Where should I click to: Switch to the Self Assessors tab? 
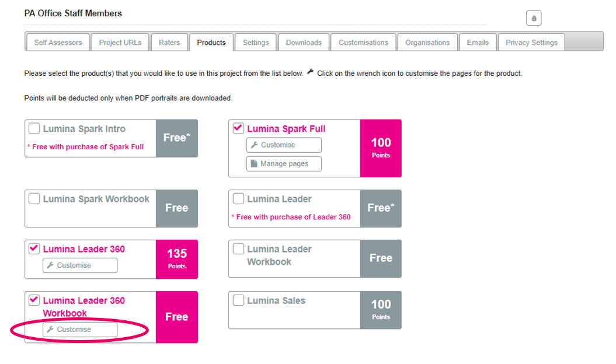58,43
